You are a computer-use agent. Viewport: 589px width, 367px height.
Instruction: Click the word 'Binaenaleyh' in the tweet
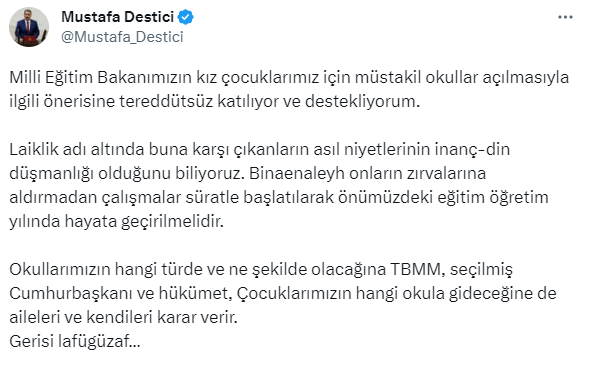pyautogui.click(x=296, y=174)
